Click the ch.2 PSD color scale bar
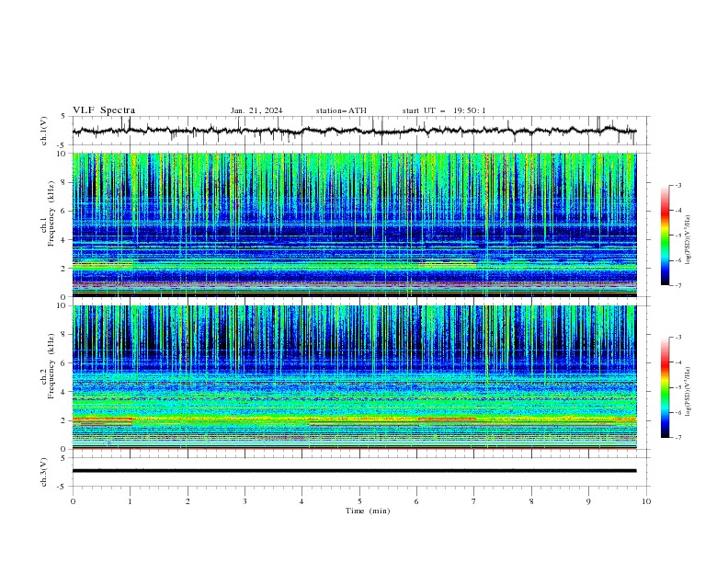The height and width of the screenshot is (563, 728). [x=665, y=387]
